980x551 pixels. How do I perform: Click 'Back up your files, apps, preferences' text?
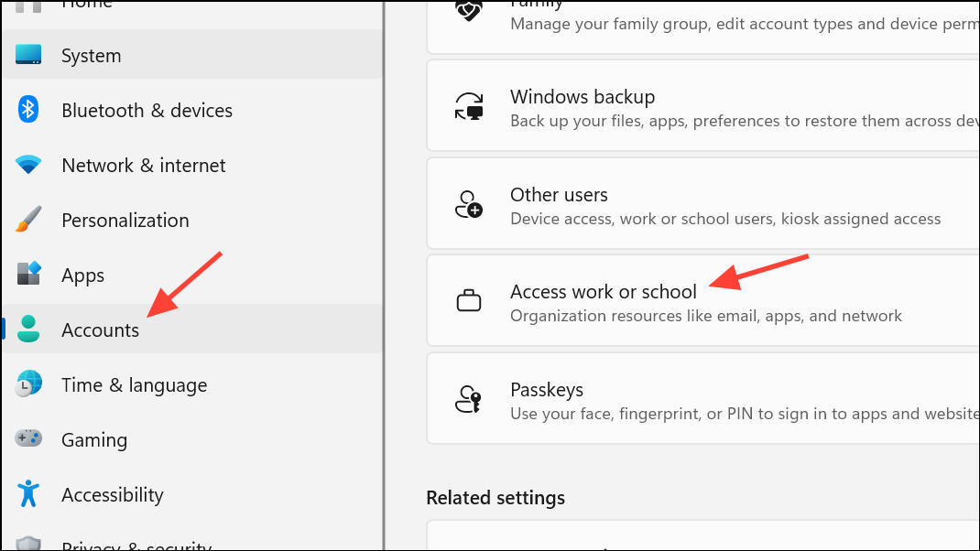pos(745,121)
